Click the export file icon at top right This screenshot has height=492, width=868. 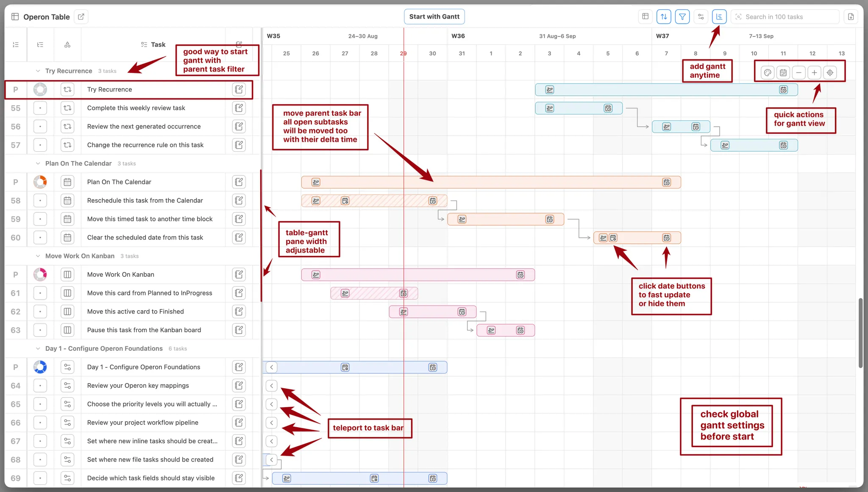point(851,17)
